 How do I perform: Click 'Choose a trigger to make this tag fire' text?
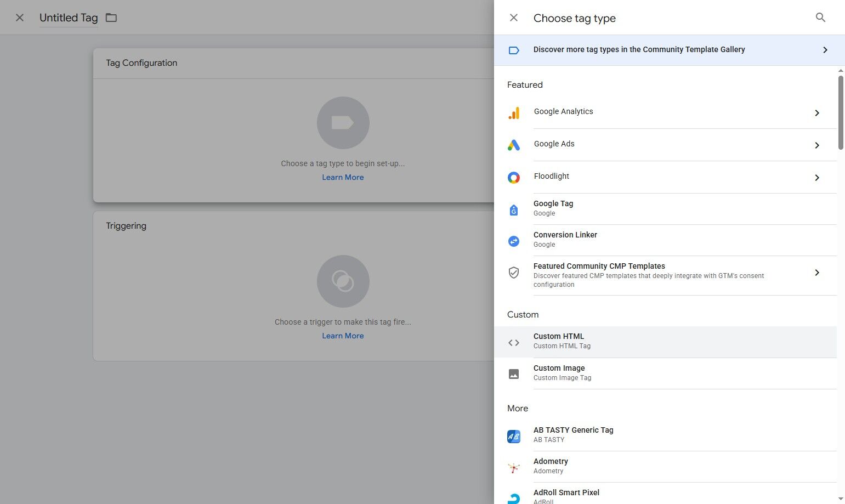tap(343, 322)
